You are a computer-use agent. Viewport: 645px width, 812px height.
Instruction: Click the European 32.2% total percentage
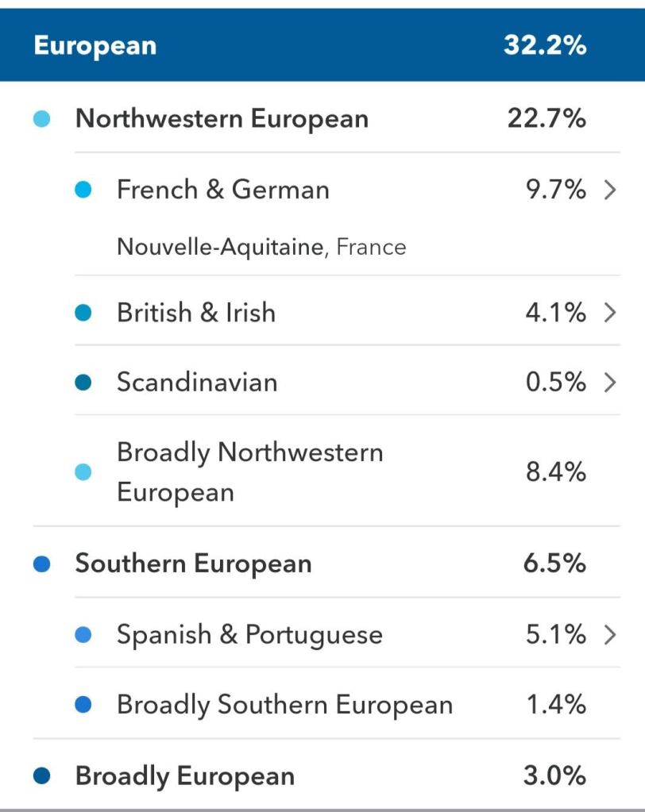pos(545,45)
